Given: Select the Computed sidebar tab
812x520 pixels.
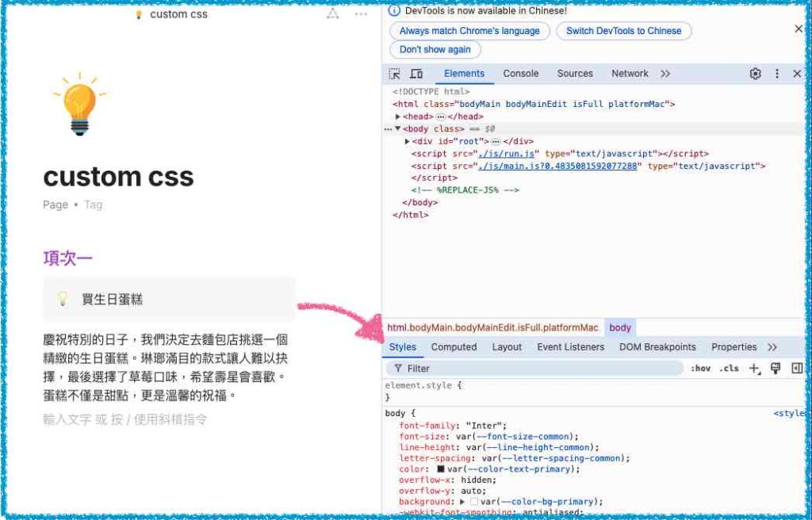Looking at the screenshot, I should coord(454,347).
